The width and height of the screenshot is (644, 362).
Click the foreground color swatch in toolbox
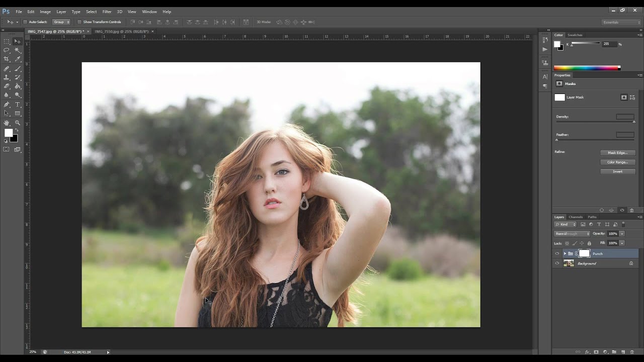coord(8,133)
